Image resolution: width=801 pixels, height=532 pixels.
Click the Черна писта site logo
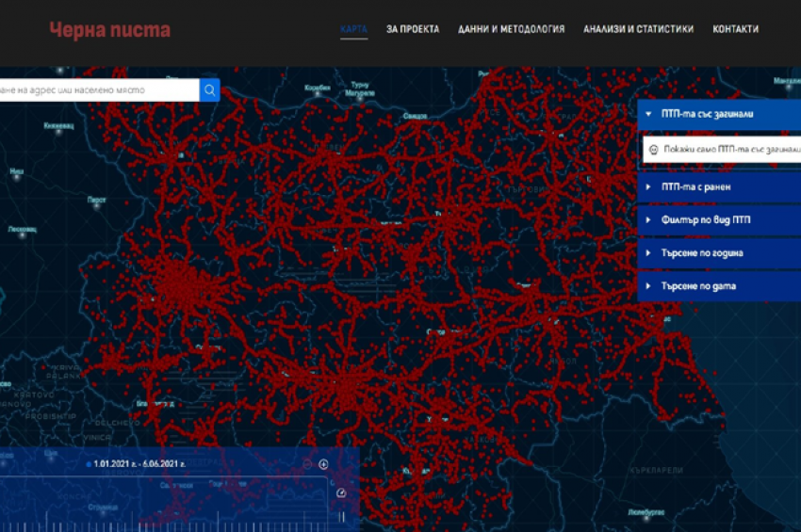click(x=109, y=30)
